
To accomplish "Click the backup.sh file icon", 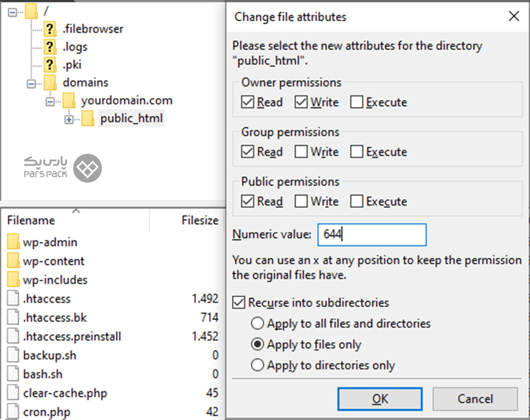I will [x=14, y=355].
